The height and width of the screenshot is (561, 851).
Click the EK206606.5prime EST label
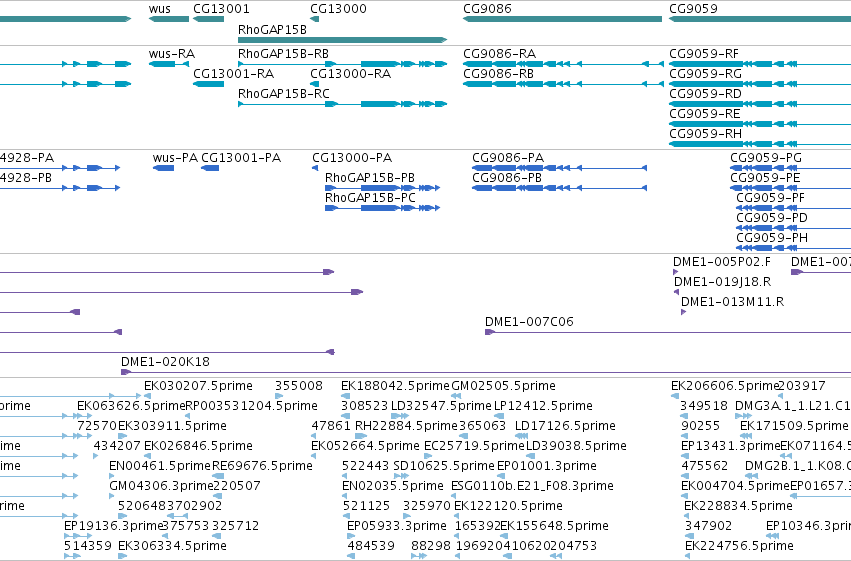point(725,386)
